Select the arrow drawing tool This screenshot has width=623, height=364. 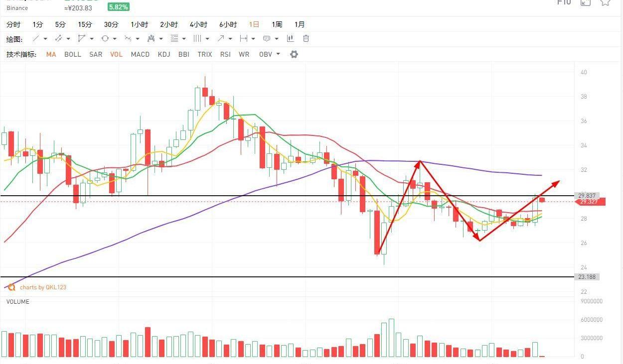pyautogui.click(x=221, y=38)
